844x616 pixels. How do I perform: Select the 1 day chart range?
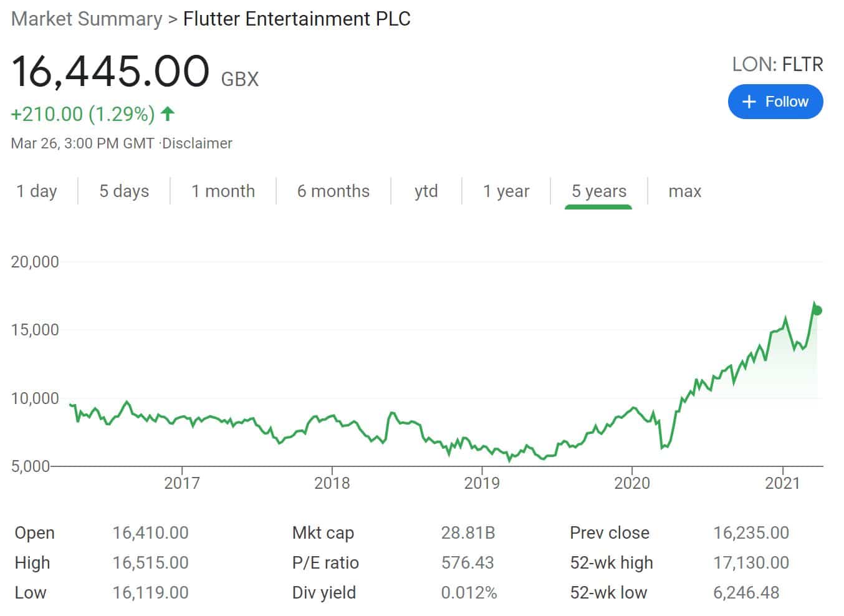36,191
